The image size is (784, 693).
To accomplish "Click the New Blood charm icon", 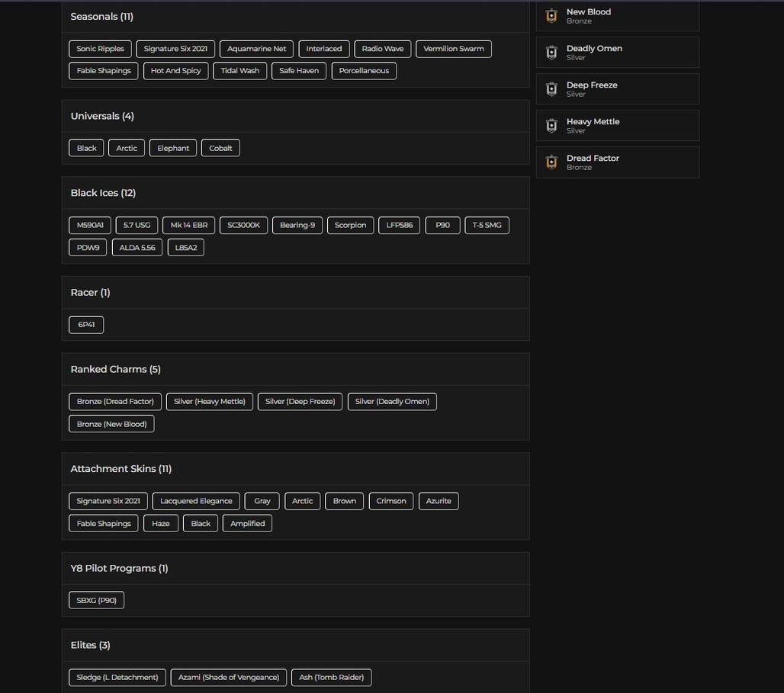I will [551, 16].
